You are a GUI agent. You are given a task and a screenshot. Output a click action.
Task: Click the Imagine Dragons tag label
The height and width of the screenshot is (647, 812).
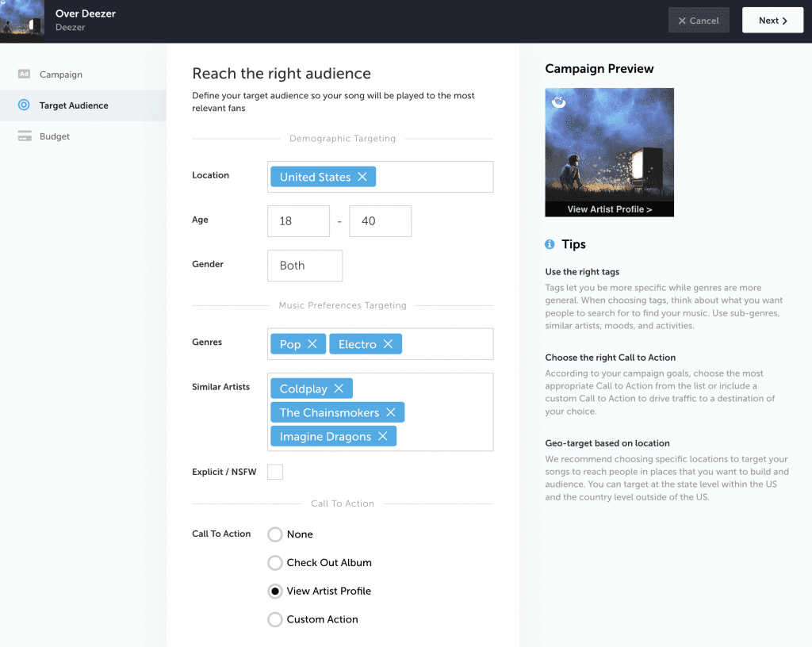point(325,436)
